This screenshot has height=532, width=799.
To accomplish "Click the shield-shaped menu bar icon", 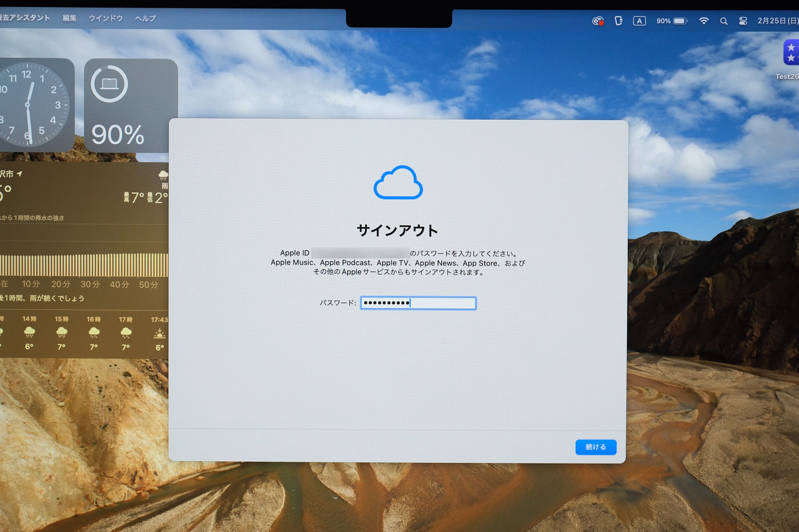I will click(x=619, y=21).
